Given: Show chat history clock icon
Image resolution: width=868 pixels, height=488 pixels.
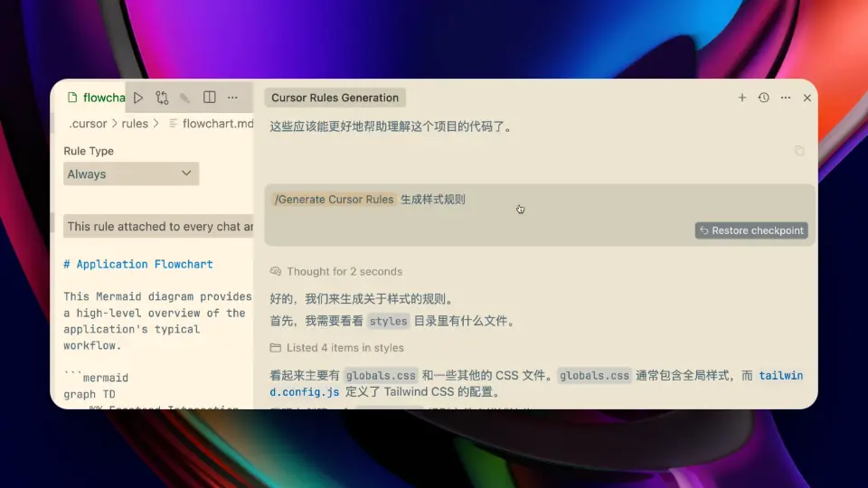Looking at the screenshot, I should point(764,98).
